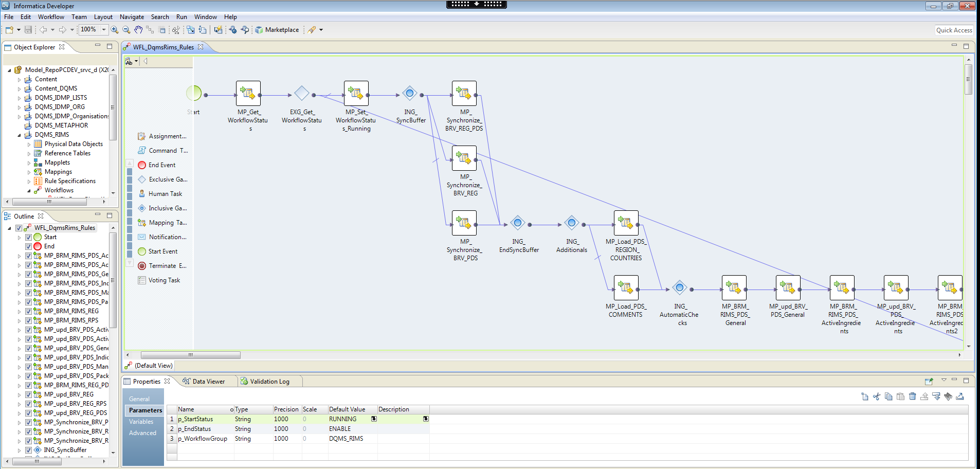Viewport: 980px width, 469px height.
Task: Uncheck the Start checkbox in Outline
Action: [x=29, y=237]
